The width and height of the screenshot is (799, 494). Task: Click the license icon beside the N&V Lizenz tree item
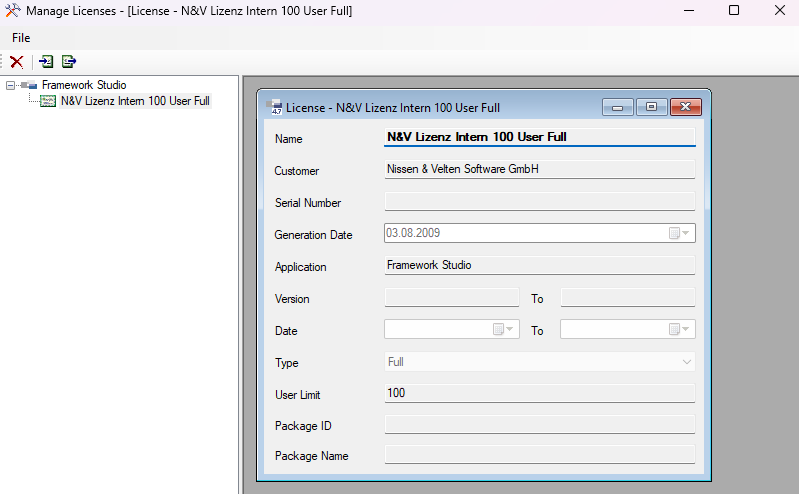(x=48, y=101)
